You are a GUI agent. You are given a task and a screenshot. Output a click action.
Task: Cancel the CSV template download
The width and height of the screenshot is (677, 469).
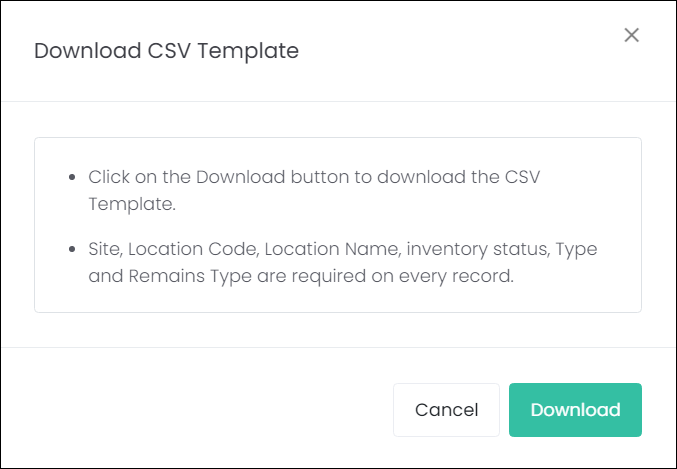click(446, 410)
